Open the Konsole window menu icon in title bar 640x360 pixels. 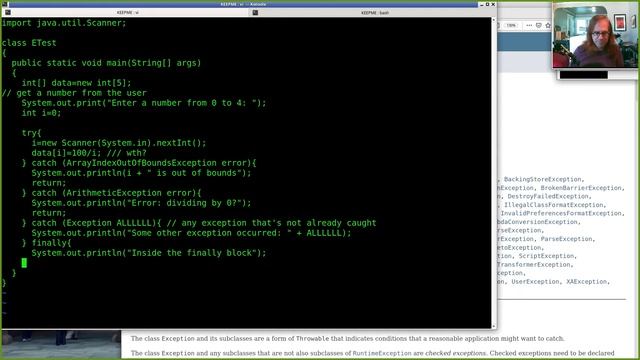[x=5, y=4]
